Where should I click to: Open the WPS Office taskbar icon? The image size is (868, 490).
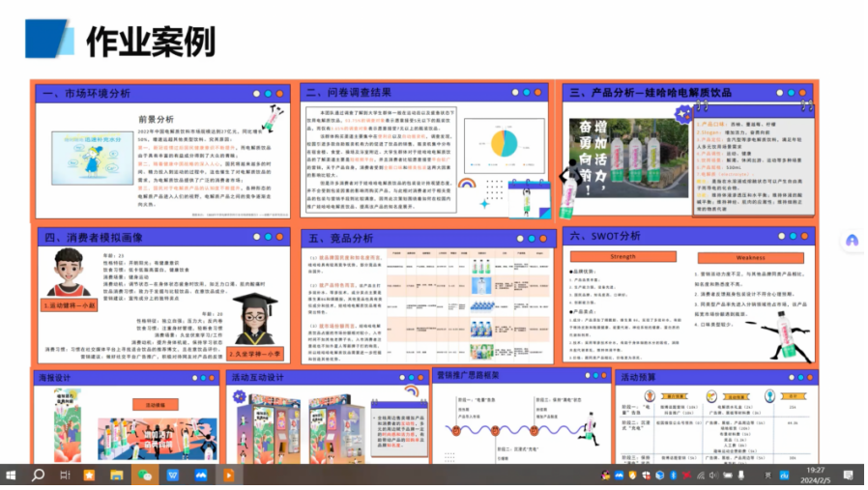(x=173, y=476)
